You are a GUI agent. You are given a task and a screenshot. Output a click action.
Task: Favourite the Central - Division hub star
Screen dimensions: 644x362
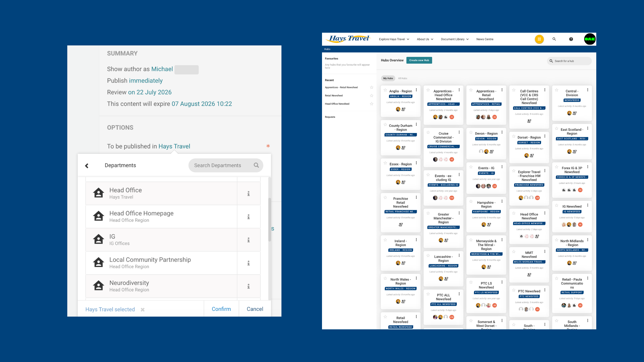click(557, 90)
